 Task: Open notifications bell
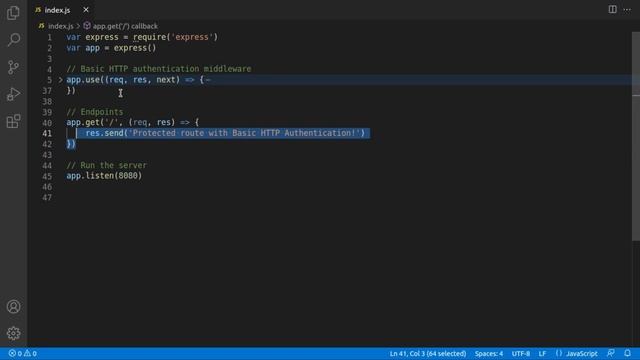click(x=627, y=353)
